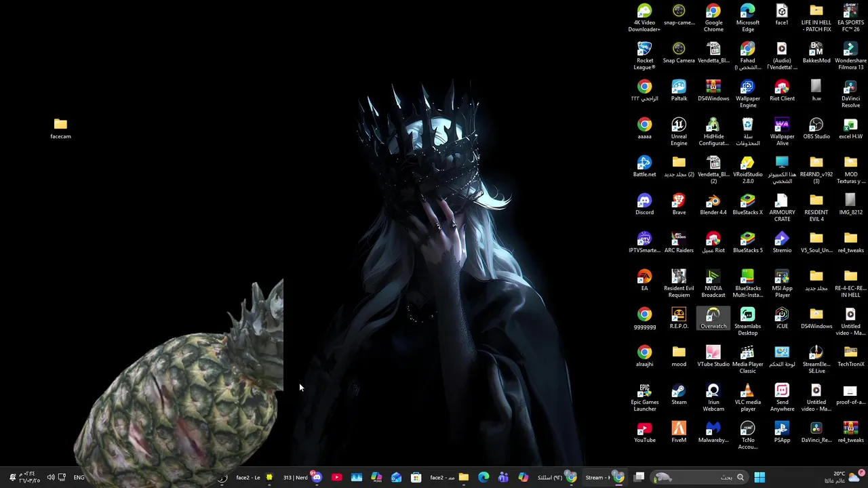Select the LIFE IN HELL PATCH FIX folder
Screen dimensions: 868x488
(x=816, y=18)
